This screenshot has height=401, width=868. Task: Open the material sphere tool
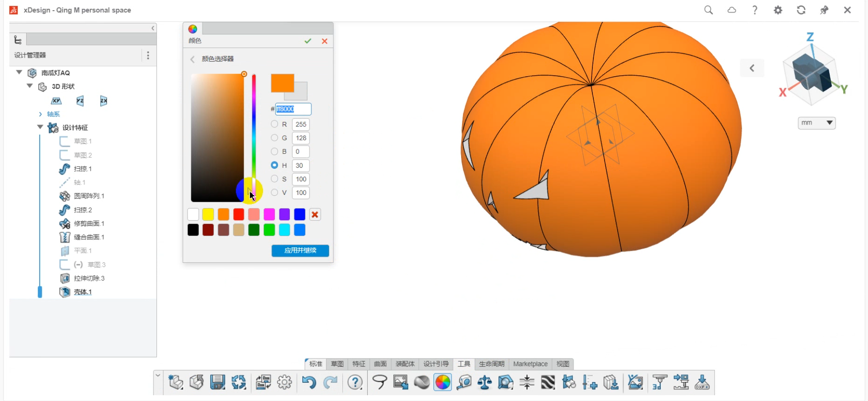click(x=421, y=383)
